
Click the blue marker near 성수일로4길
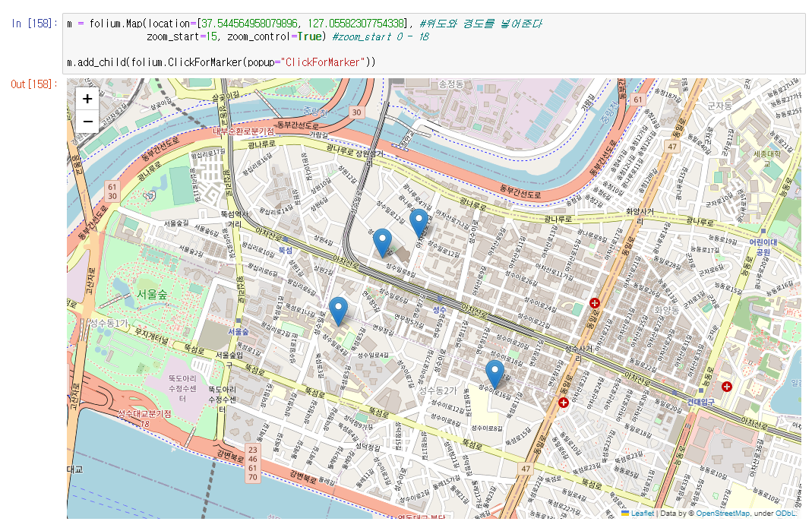coord(339,311)
